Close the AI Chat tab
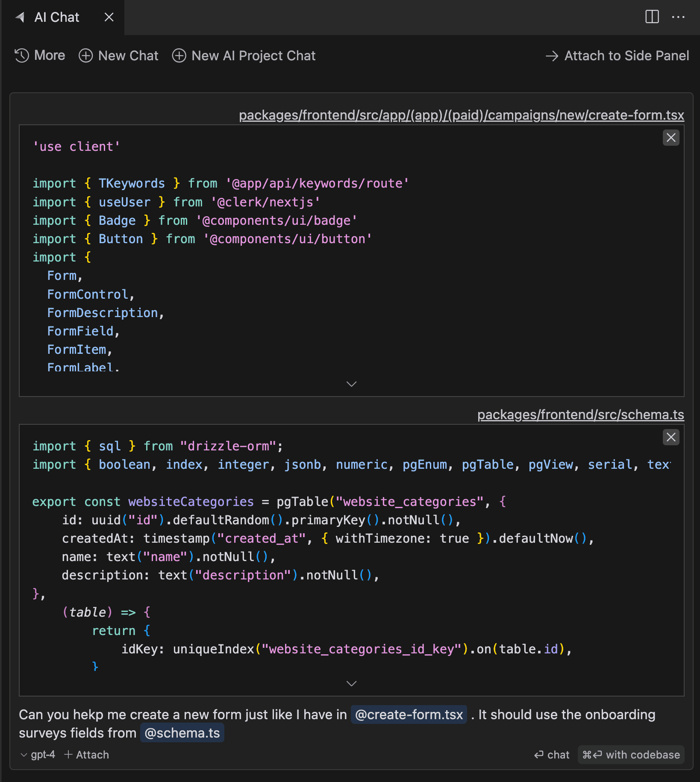Screen dimensions: 700x782 point(109,18)
